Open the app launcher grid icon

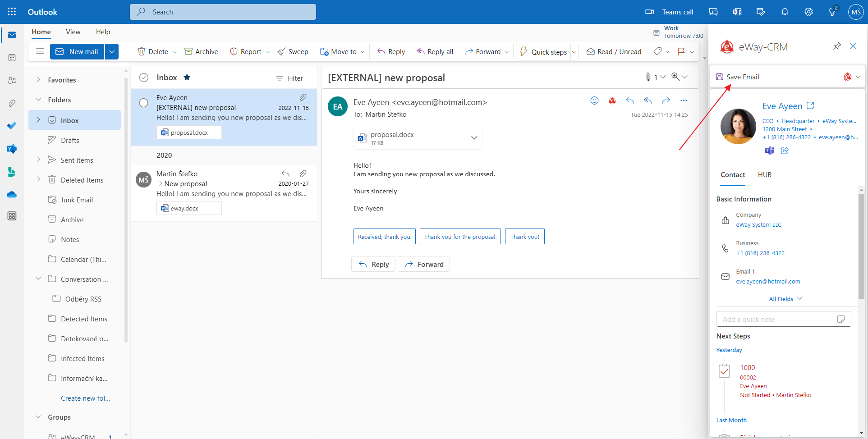tap(12, 12)
